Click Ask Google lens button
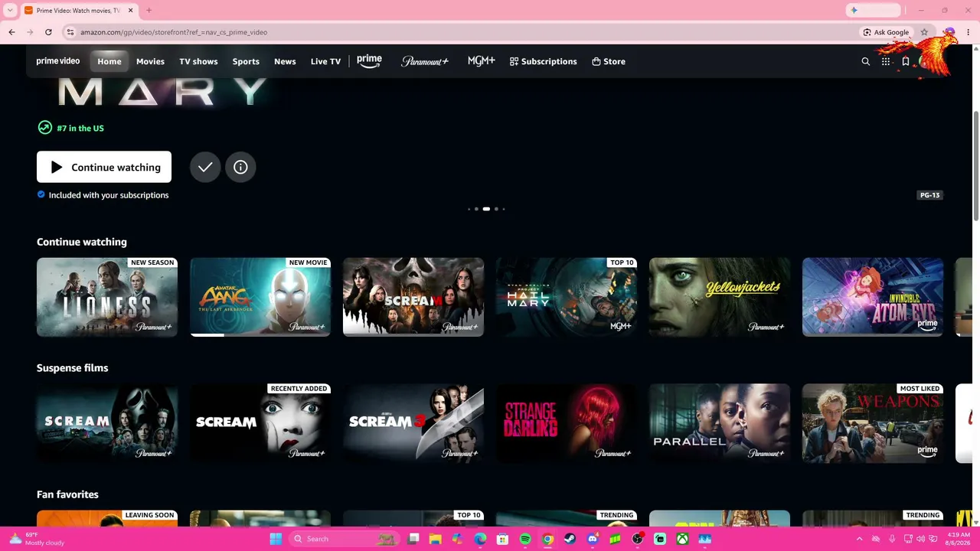Viewport: 980px width, 551px height. pyautogui.click(x=886, y=32)
